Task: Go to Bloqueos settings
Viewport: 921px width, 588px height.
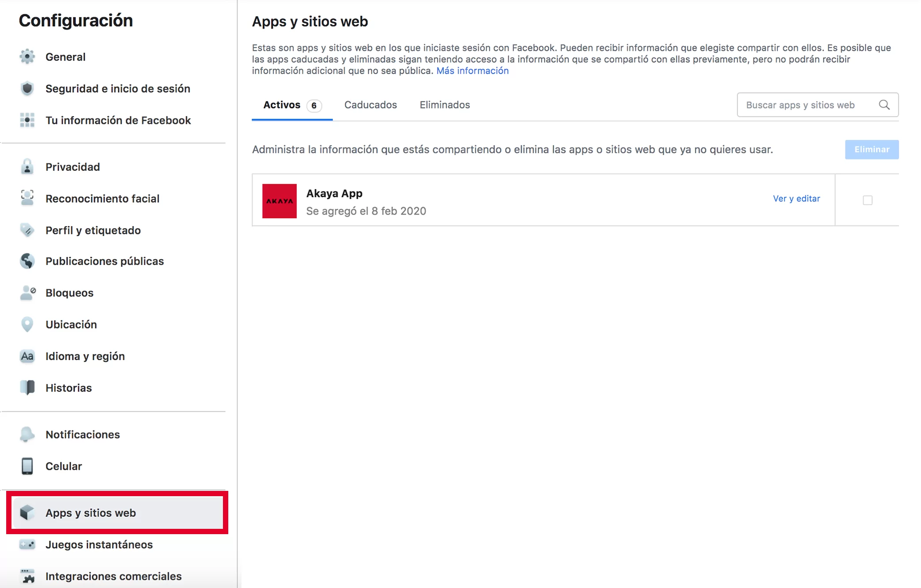Action: 69,293
